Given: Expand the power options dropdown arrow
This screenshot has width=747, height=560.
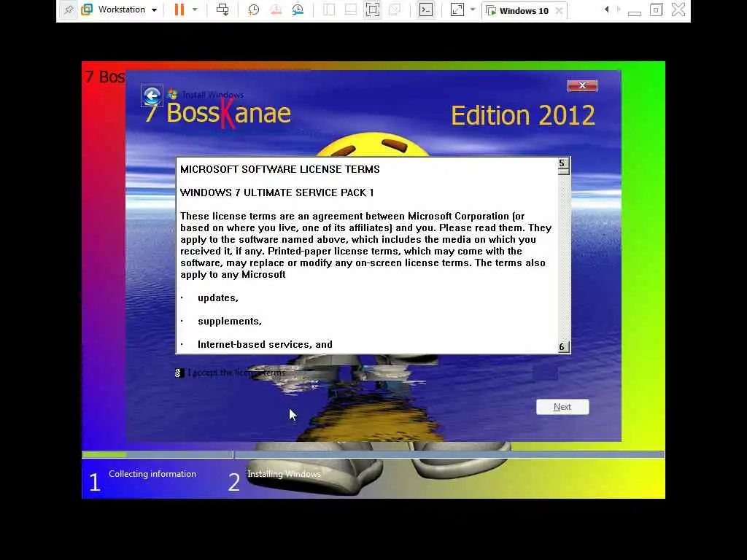Looking at the screenshot, I should 195,9.
